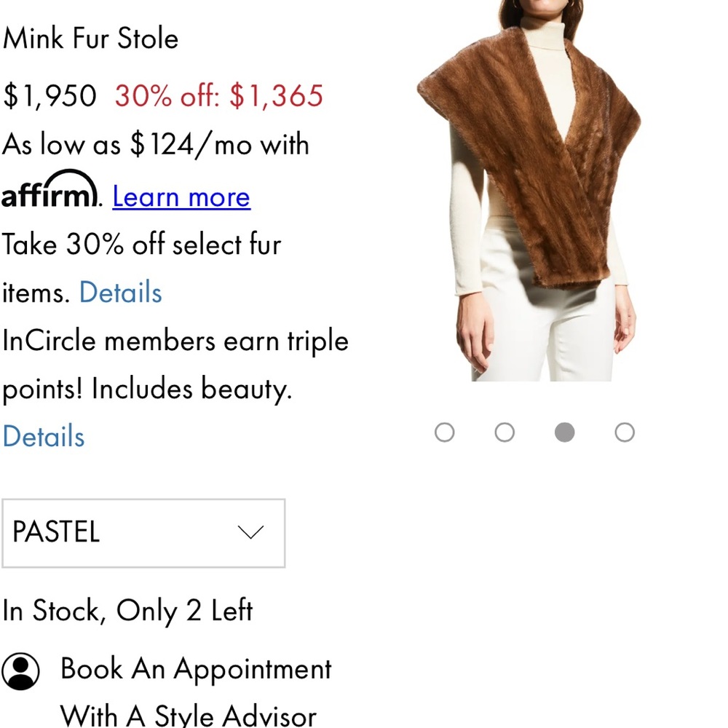Activate the first gallery indicator dot
Image resolution: width=728 pixels, height=728 pixels.
tap(445, 432)
